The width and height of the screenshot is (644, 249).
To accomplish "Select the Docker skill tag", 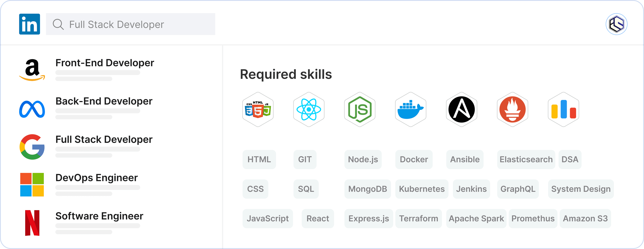I will 414,159.
